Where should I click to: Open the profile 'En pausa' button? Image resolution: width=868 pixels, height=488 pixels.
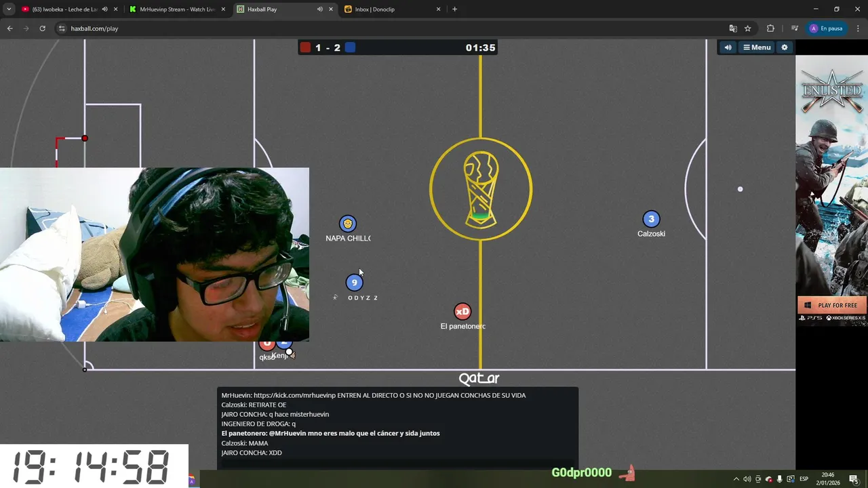tap(825, 28)
